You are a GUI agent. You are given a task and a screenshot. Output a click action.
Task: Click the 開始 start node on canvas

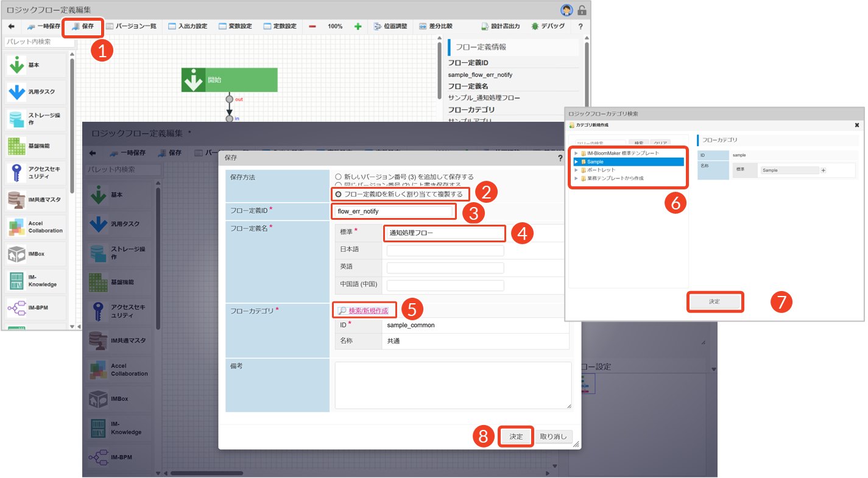click(x=229, y=80)
